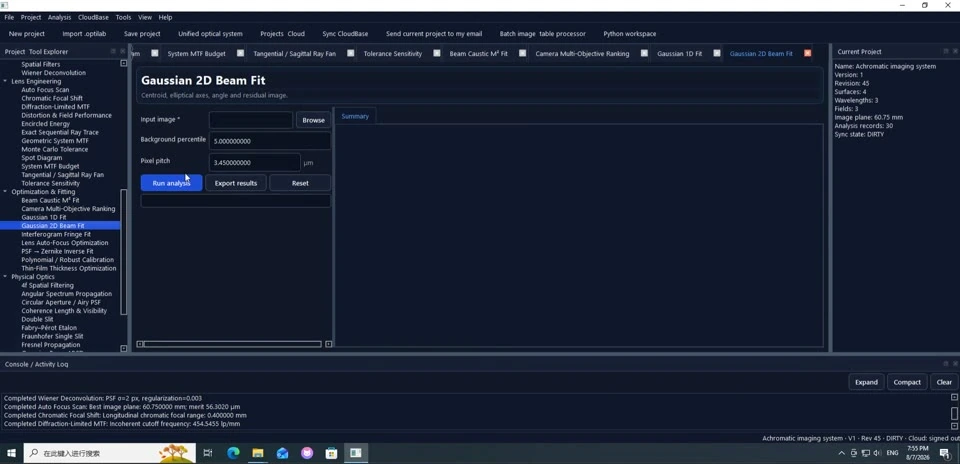Viewport: 960px width, 464px height.
Task: Click the Clear console log button
Action: [x=944, y=382]
